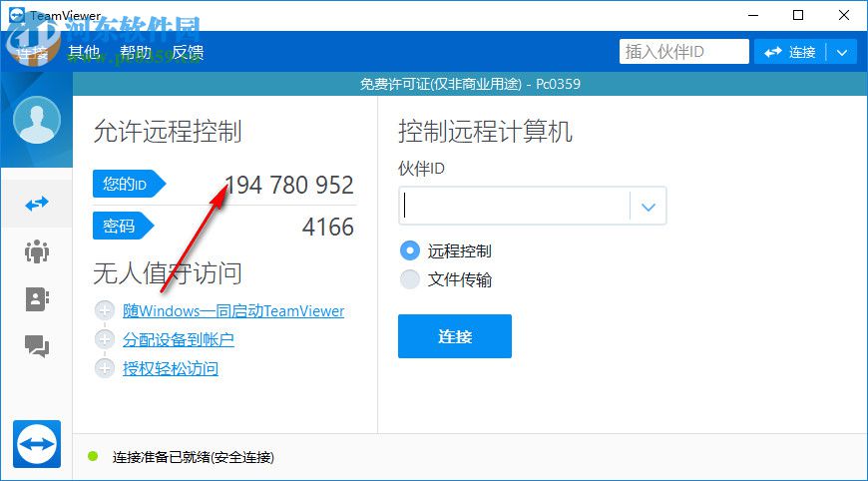The width and height of the screenshot is (868, 481).
Task: Expand the 伙伴ID history dropdown arrow
Action: click(x=649, y=207)
